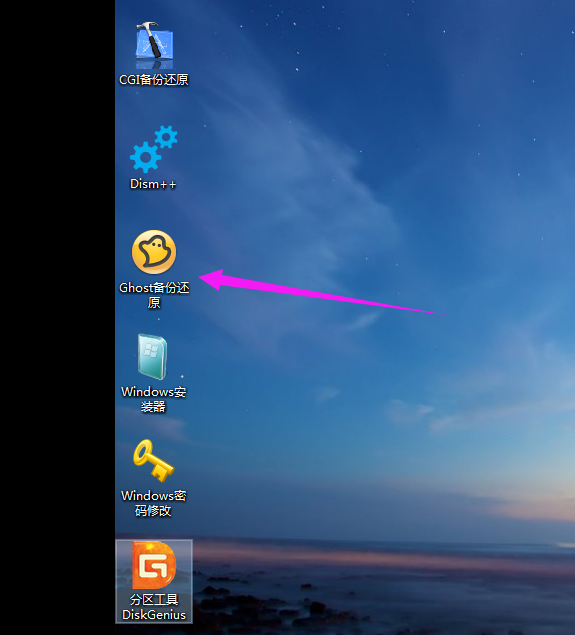The height and width of the screenshot is (635, 575).
Task: Select the yellow Ghost备份还原 ghost icon
Action: [x=154, y=252]
